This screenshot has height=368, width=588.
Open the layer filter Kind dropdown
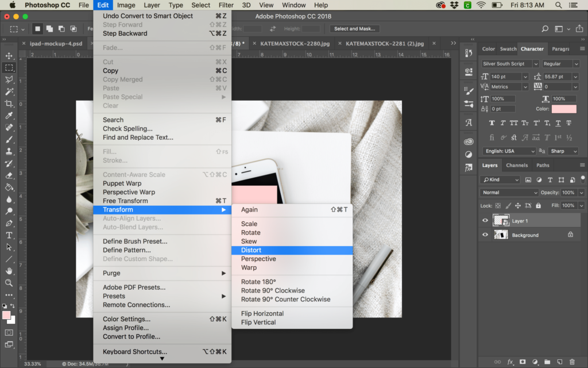[501, 180]
